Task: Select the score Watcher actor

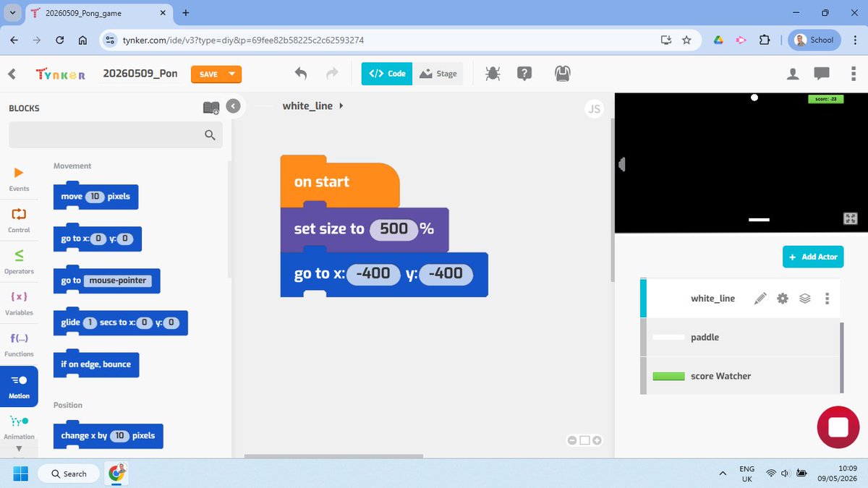Action: coord(741,376)
